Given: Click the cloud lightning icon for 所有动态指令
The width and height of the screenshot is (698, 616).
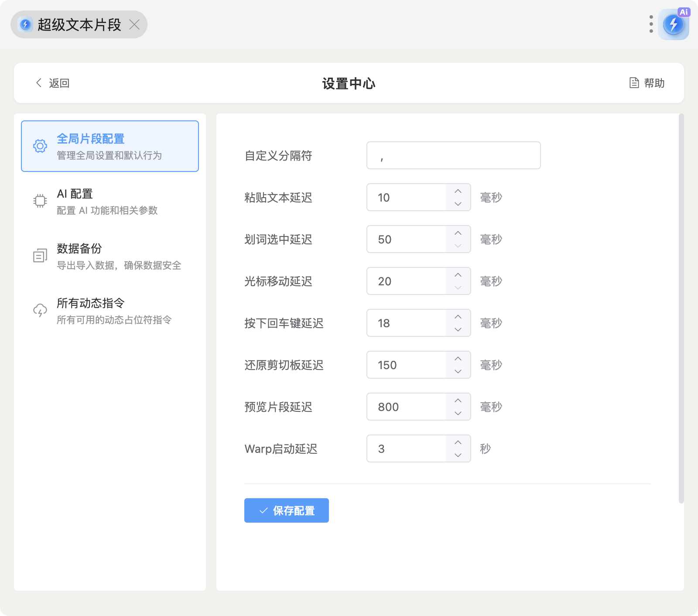Looking at the screenshot, I should [x=40, y=310].
